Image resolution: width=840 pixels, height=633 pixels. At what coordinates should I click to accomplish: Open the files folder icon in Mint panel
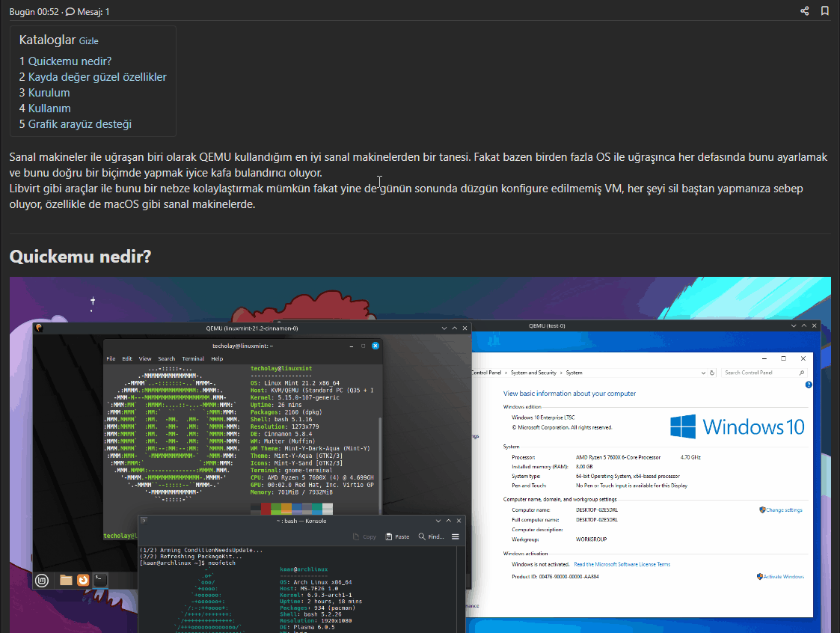(66, 580)
